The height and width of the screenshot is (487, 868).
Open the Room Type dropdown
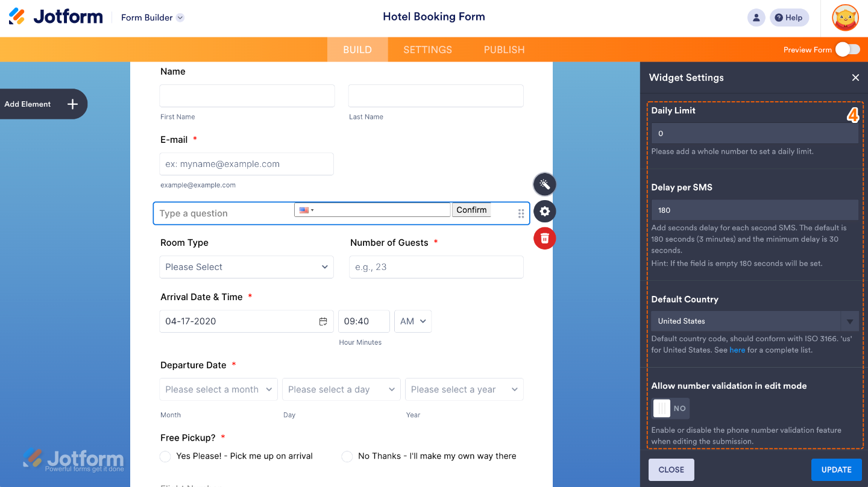247,267
